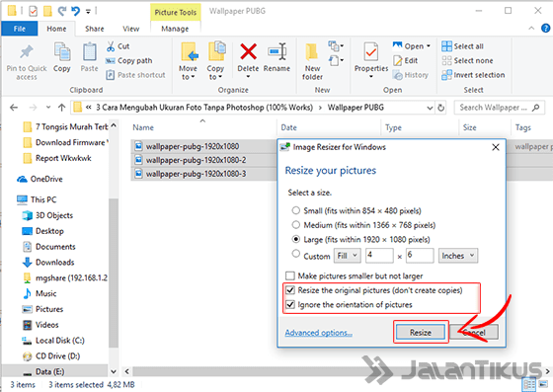Click the Edit command in Open group
This screenshot has width=553, height=392.
coord(405,60)
